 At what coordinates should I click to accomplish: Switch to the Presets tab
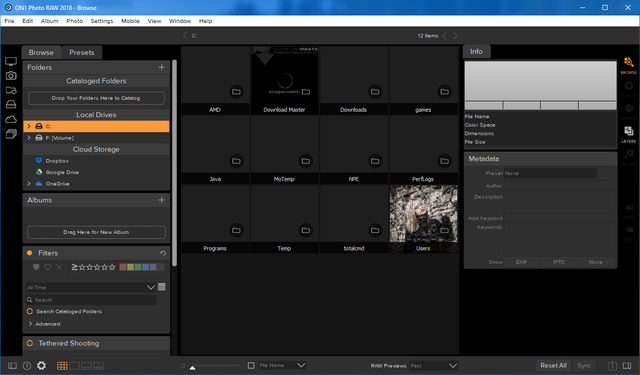coord(82,53)
